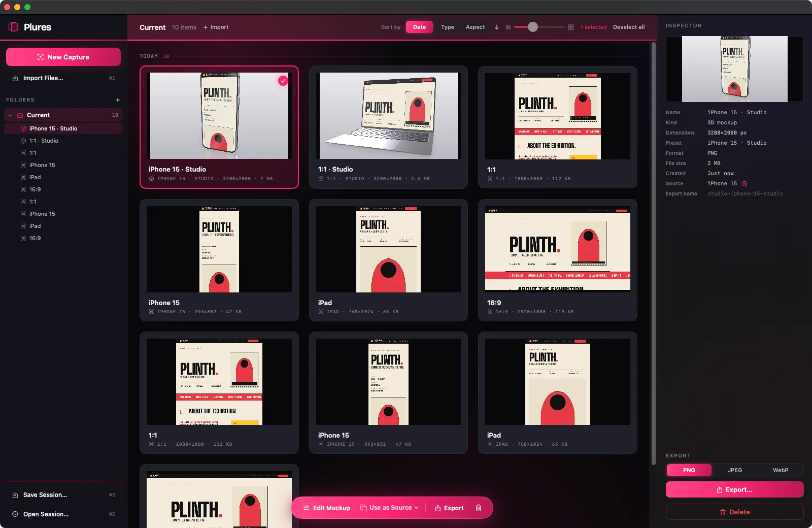This screenshot has width=812, height=528.
Task: Open the Use as Source dropdown
Action: 390,508
